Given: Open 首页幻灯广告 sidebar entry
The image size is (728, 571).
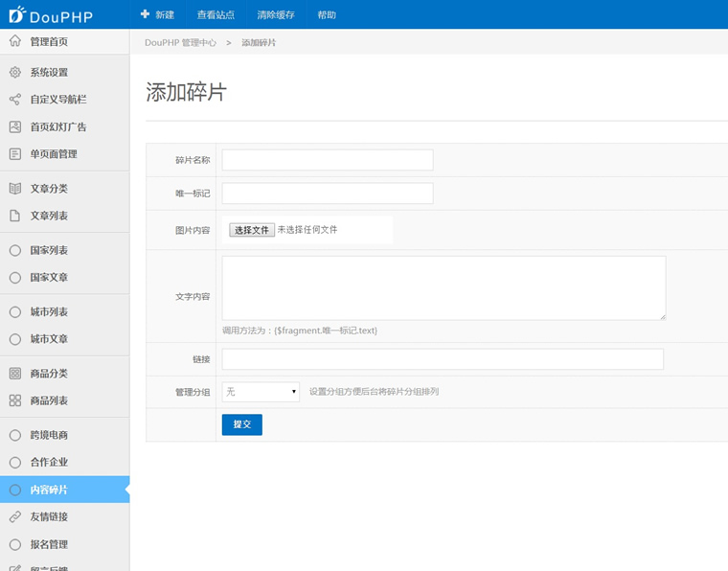Looking at the screenshot, I should click(x=64, y=126).
